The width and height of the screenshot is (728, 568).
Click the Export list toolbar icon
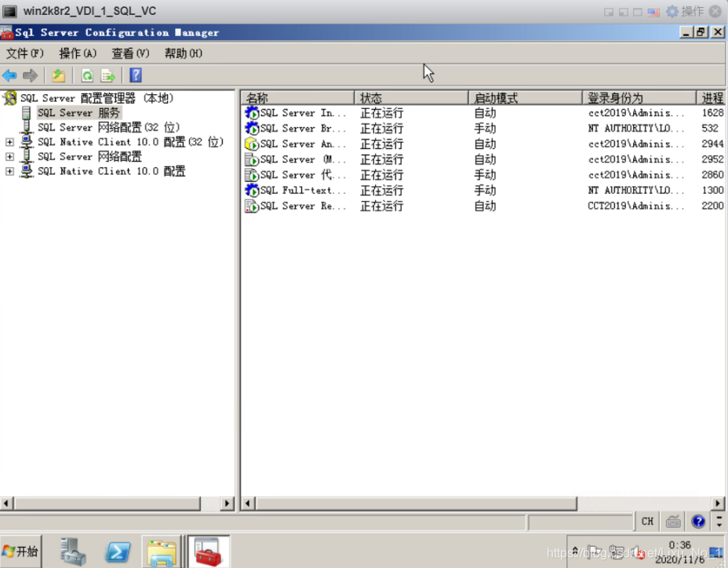tap(108, 75)
